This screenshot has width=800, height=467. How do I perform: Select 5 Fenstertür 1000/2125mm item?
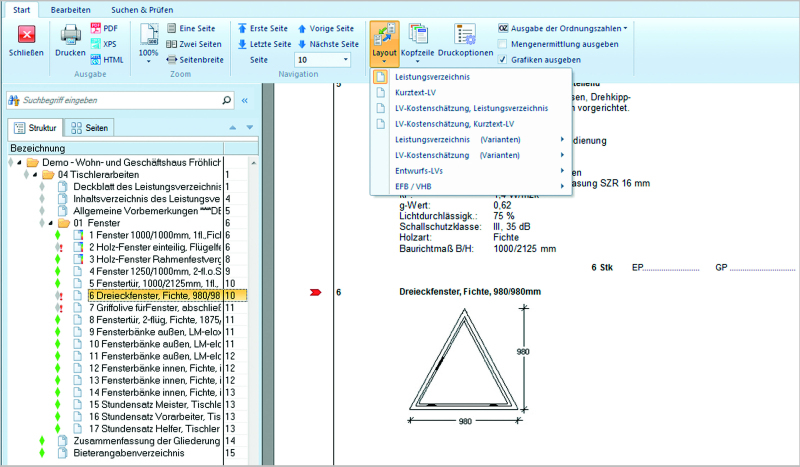click(x=155, y=284)
